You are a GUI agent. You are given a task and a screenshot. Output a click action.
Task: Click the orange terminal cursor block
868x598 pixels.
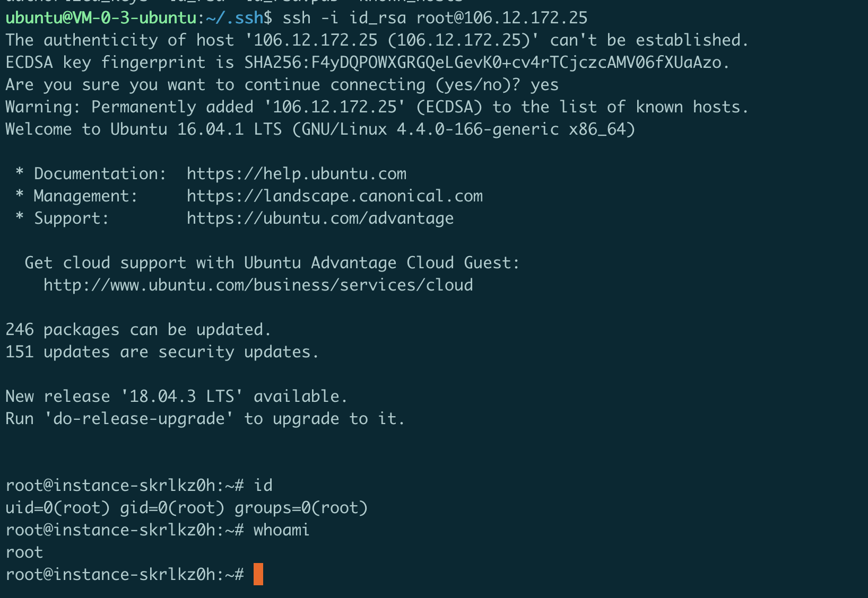(x=258, y=574)
